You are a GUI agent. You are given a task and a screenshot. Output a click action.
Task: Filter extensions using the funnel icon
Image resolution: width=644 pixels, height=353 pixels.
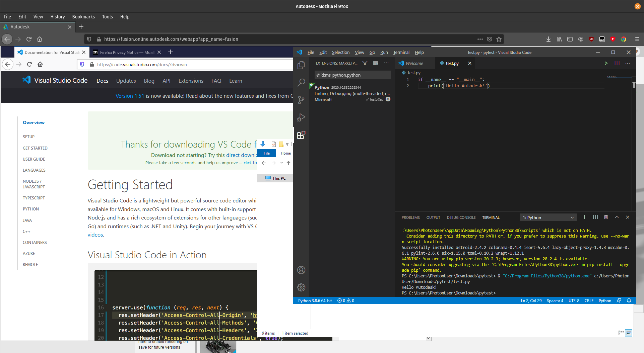(365, 63)
